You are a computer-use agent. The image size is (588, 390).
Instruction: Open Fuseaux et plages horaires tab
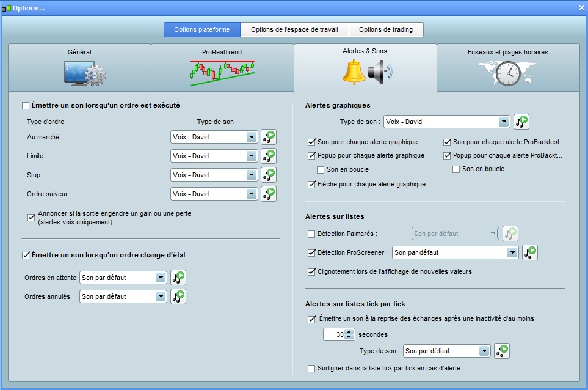pos(508,68)
